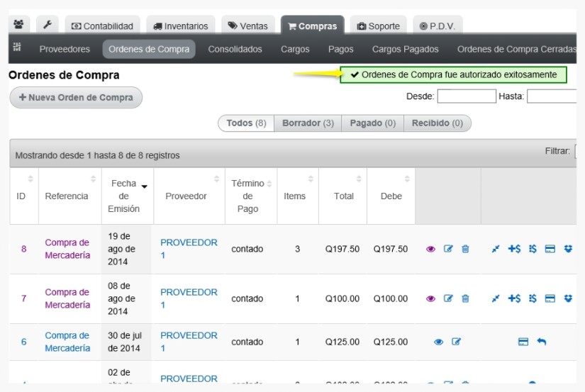
Task: Click order ID 8 link
Action: [24, 249]
